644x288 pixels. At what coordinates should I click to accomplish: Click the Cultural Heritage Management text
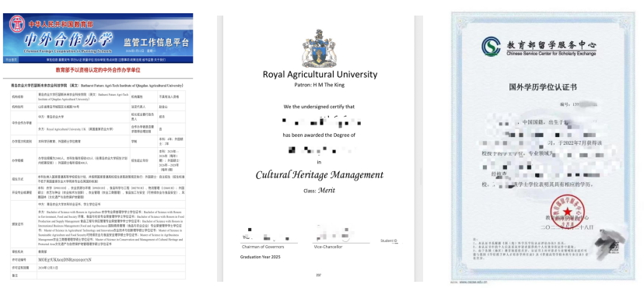coord(320,174)
